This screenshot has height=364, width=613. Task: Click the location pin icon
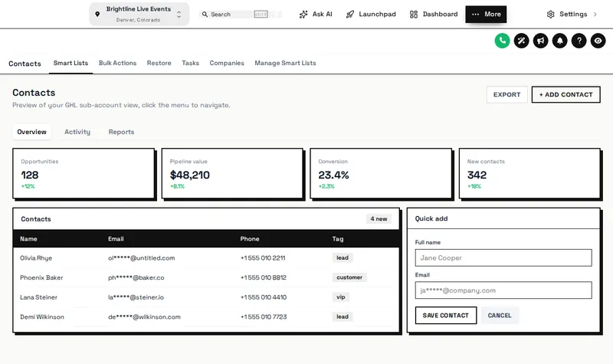click(x=97, y=14)
